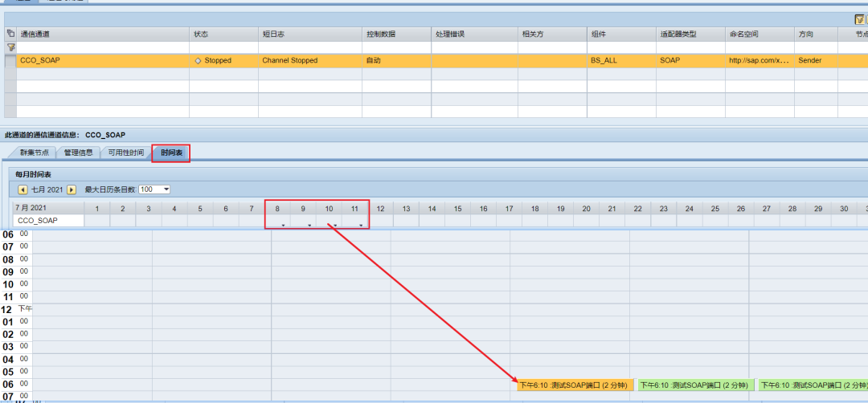Click the 命名空间 column header
Screen dimensions: 868x403
tap(760, 35)
